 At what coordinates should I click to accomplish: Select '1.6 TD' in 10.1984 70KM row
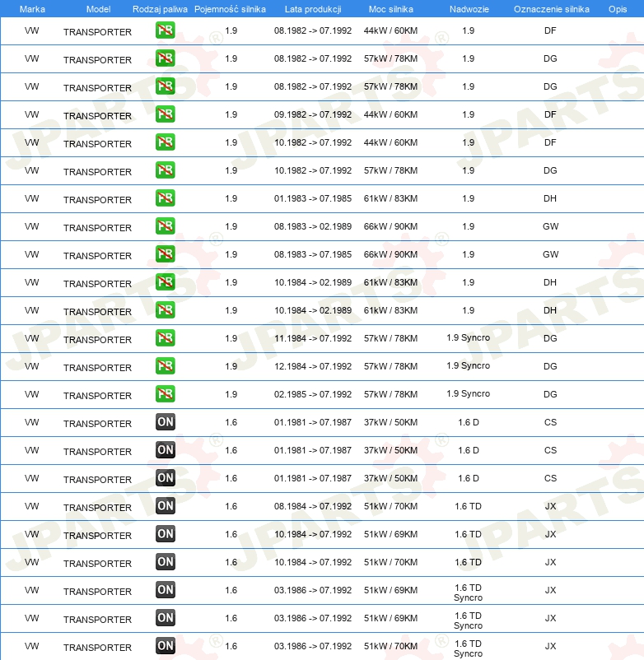click(x=468, y=562)
